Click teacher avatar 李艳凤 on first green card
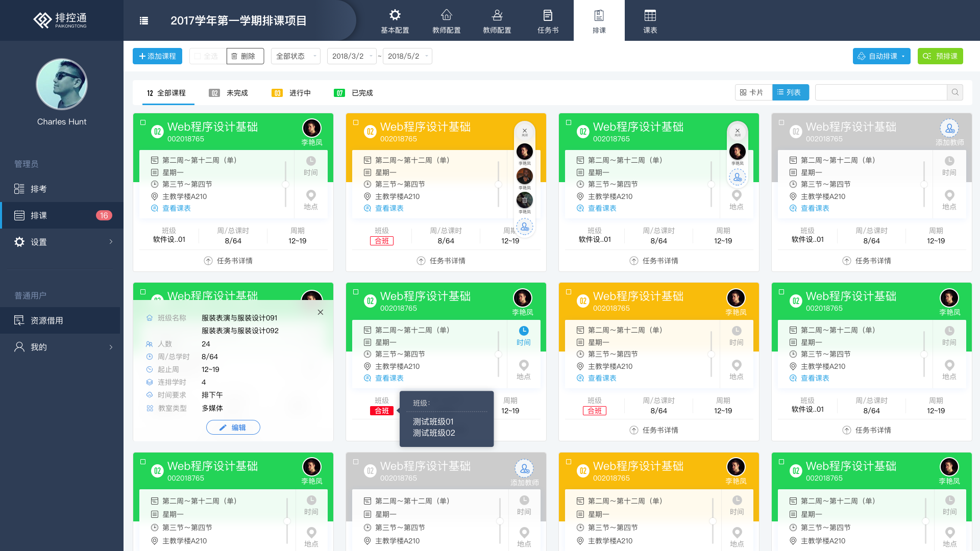The height and width of the screenshot is (551, 980). click(312, 128)
